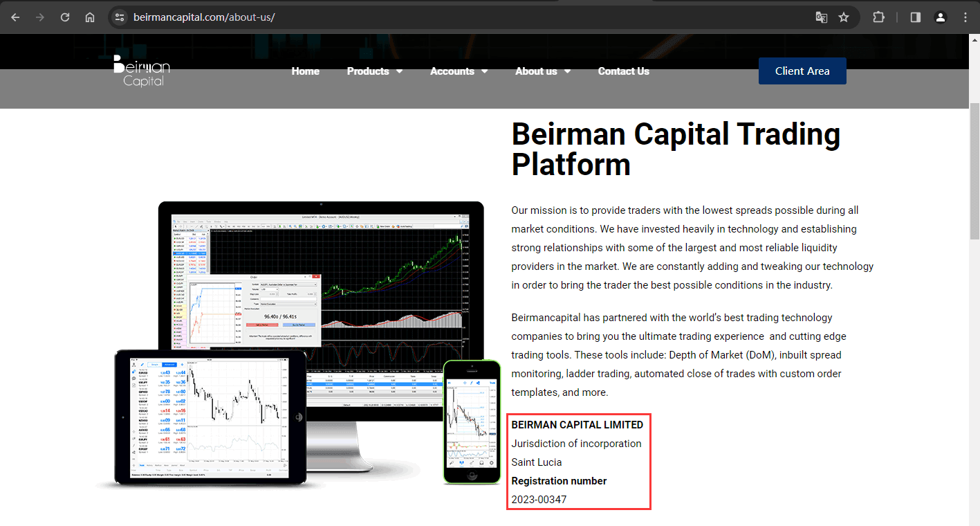The height and width of the screenshot is (526, 980).
Task: Expand Products dropdown arrow
Action: (x=399, y=71)
